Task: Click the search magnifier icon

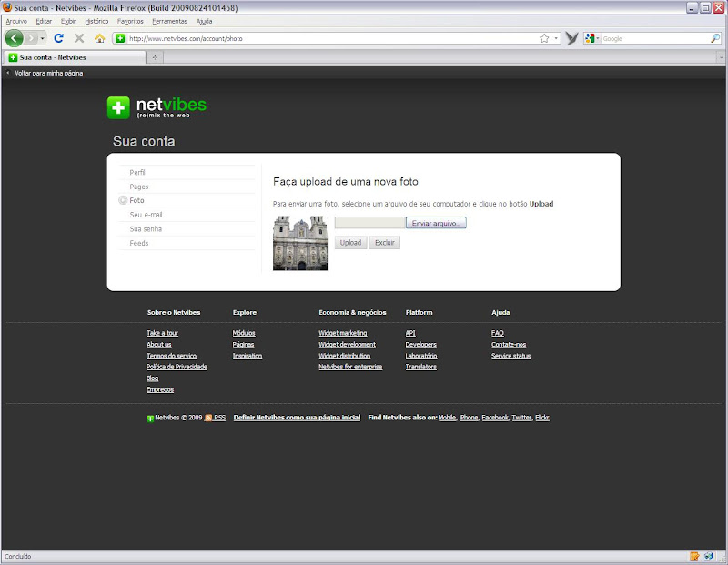Action: (x=715, y=38)
